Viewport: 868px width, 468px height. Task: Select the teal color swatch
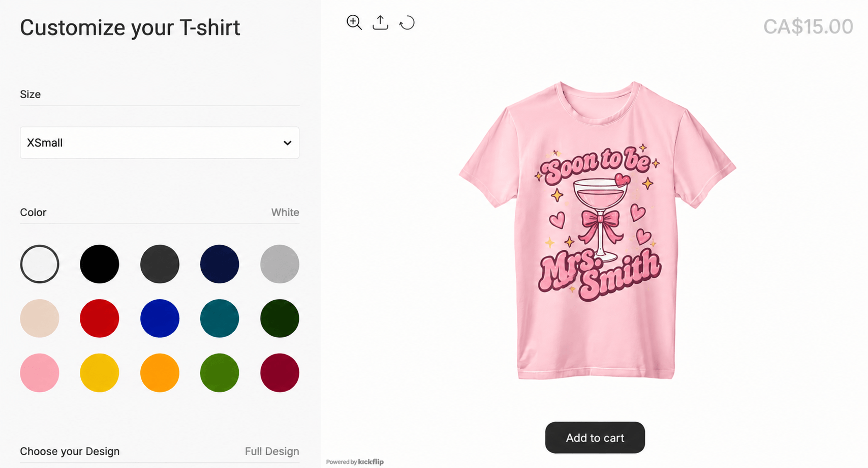(x=220, y=318)
